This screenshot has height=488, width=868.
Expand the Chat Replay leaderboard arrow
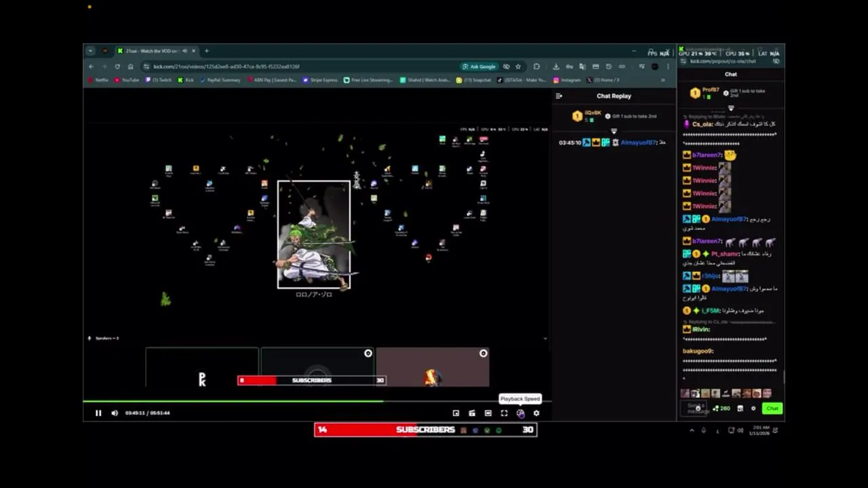[x=614, y=130]
